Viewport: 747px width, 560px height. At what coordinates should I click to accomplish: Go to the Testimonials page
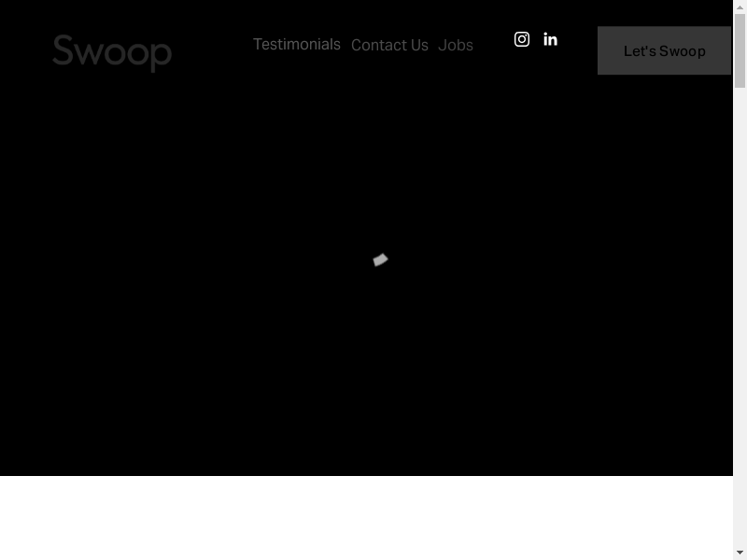click(296, 44)
